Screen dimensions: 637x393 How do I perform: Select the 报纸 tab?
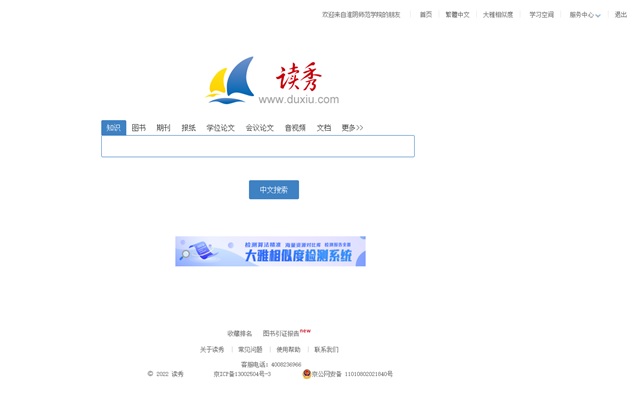click(188, 128)
